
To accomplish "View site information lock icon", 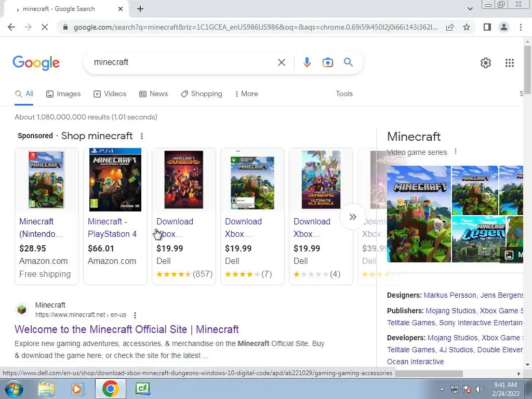I will (x=65, y=27).
